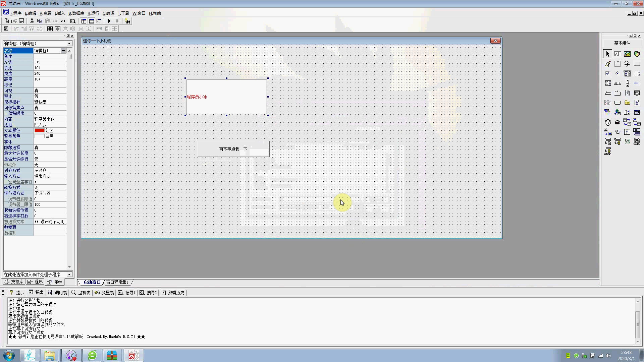Select the Printer component in toolbox
The image size is (644, 362).
tap(617, 122)
